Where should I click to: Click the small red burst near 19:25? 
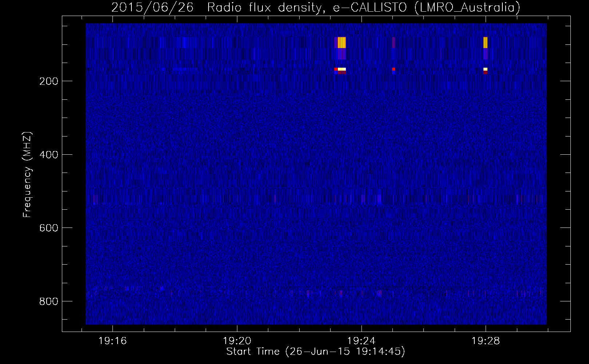[394, 69]
